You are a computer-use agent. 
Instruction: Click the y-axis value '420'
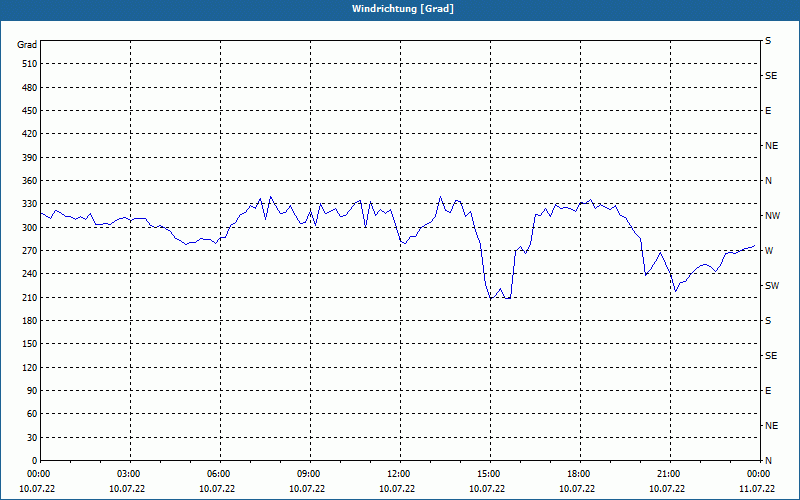tap(30, 134)
